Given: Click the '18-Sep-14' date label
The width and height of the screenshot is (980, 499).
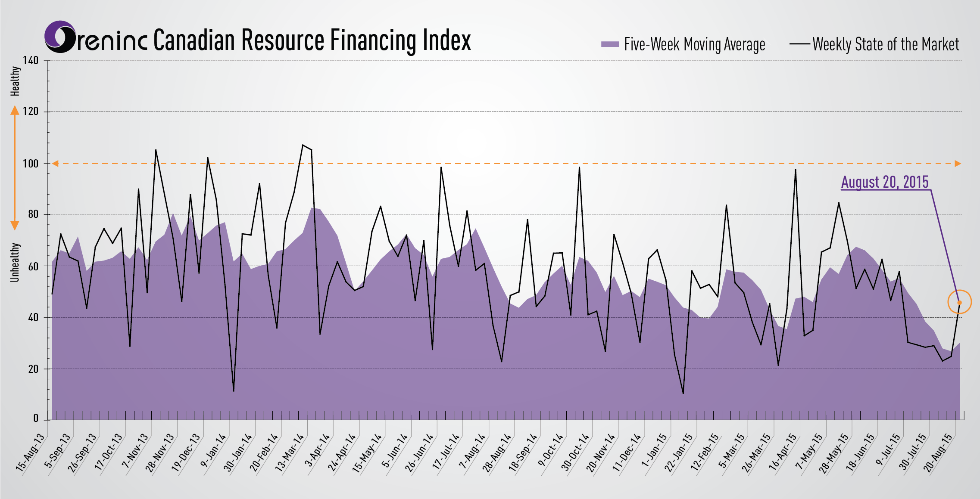Looking at the screenshot, I should pyautogui.click(x=523, y=452).
